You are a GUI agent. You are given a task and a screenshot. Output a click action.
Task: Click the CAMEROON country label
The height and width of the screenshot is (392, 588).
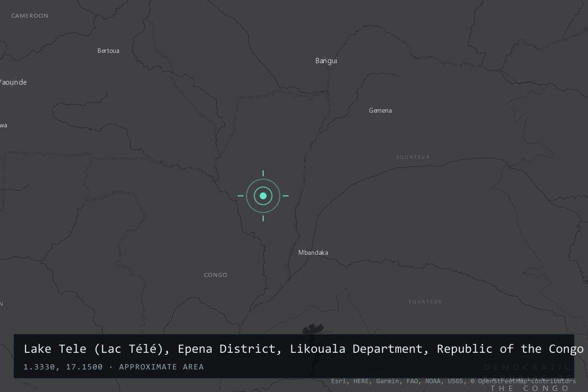coord(30,16)
